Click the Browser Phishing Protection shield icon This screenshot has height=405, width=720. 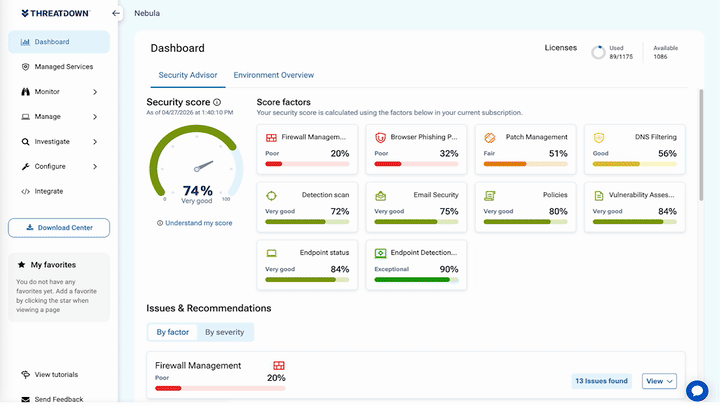(x=380, y=137)
